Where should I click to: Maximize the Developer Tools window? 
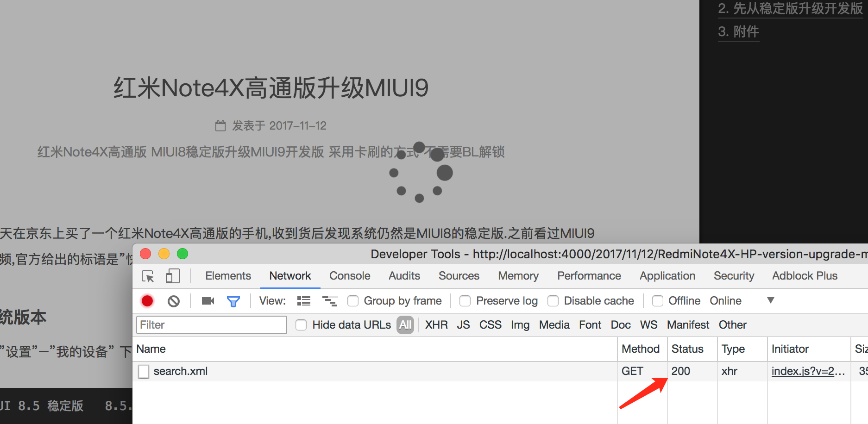pyautogui.click(x=182, y=254)
